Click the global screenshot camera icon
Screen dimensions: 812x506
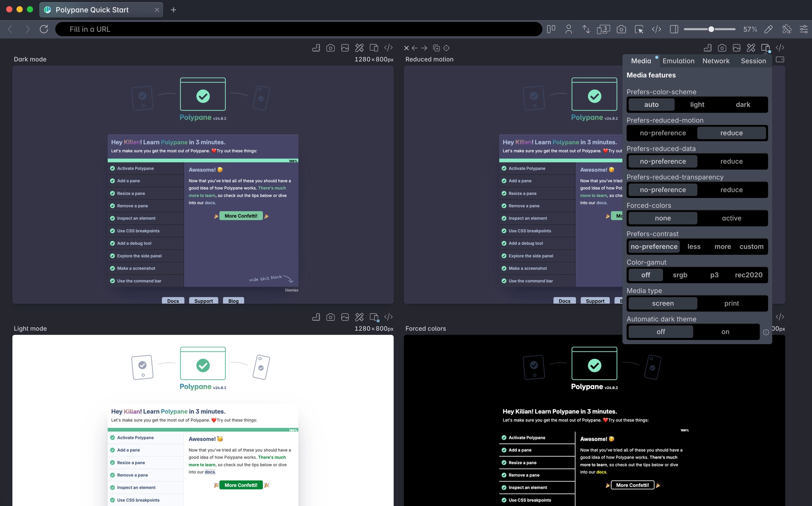point(621,29)
